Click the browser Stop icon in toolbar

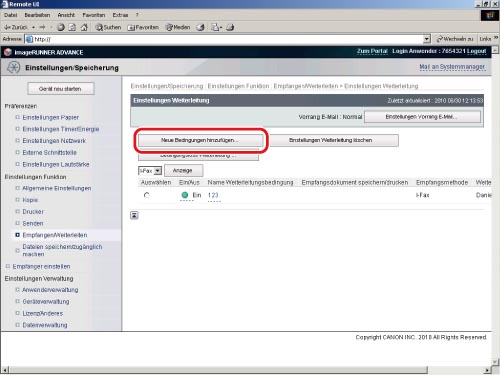pyautogui.click(x=61, y=27)
